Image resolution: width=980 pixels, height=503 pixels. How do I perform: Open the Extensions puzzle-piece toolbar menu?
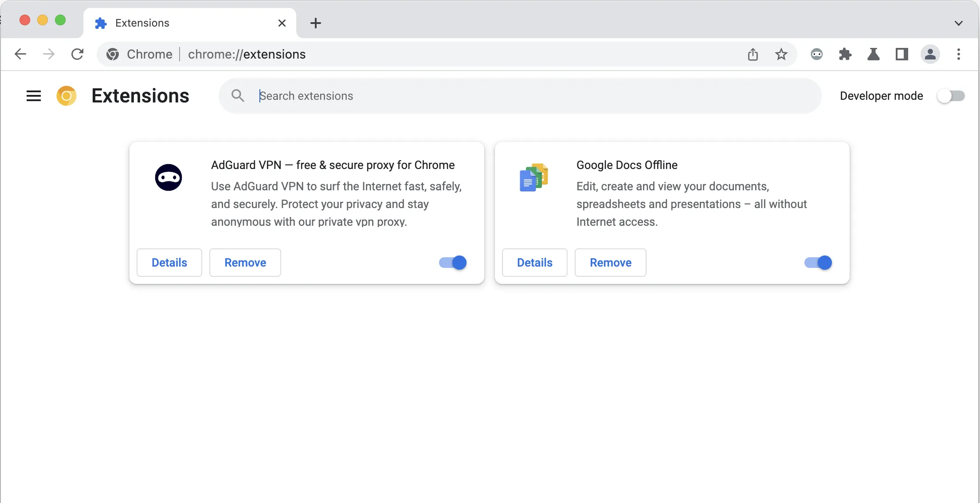[845, 54]
